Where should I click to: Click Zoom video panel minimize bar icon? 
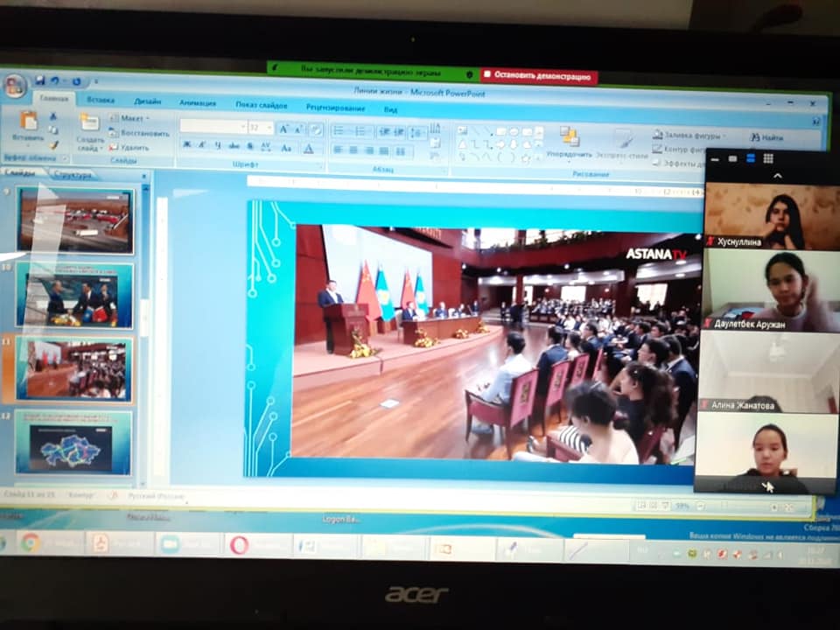717,158
